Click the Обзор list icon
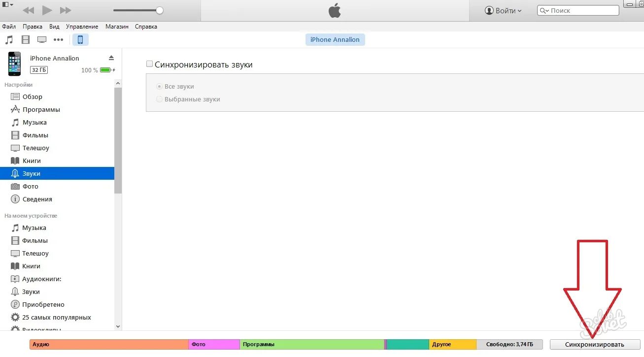Viewport: 644px width, 357px height. tap(15, 97)
